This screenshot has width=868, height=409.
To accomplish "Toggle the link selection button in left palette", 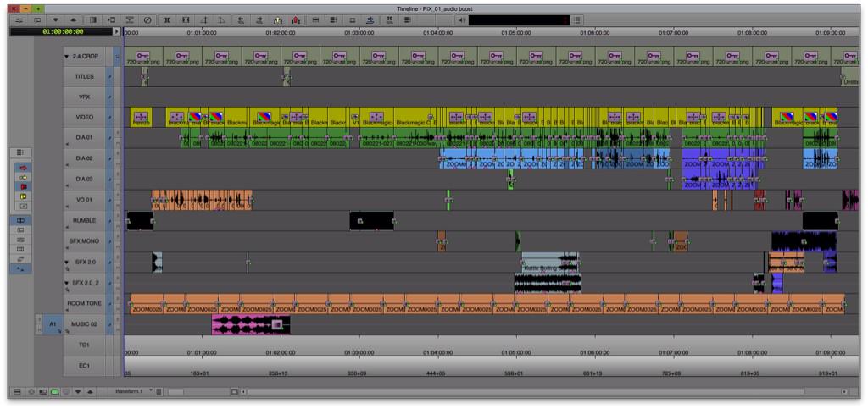I will pos(20,220).
